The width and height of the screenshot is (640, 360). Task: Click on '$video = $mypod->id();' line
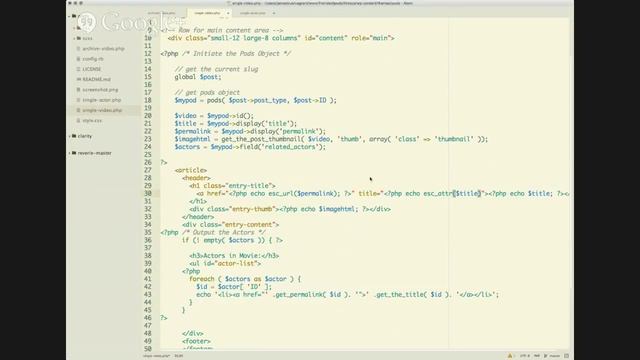point(214,116)
